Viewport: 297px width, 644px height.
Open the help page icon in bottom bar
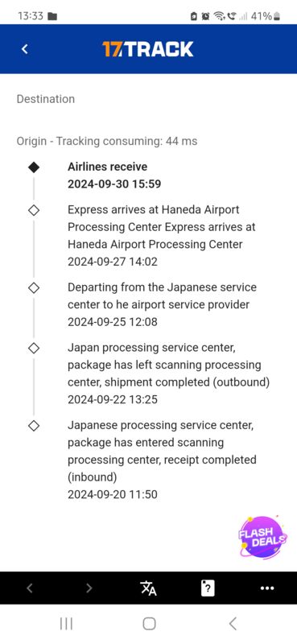tap(208, 588)
